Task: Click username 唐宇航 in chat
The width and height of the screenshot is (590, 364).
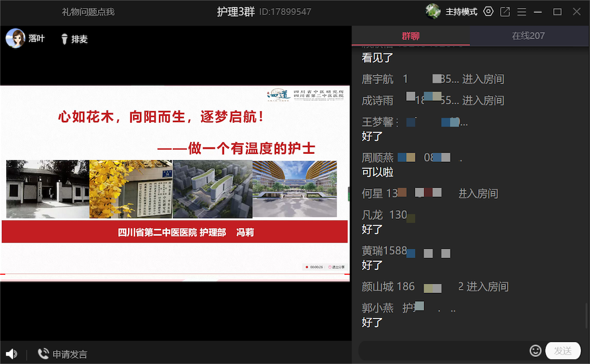Action: [x=377, y=79]
